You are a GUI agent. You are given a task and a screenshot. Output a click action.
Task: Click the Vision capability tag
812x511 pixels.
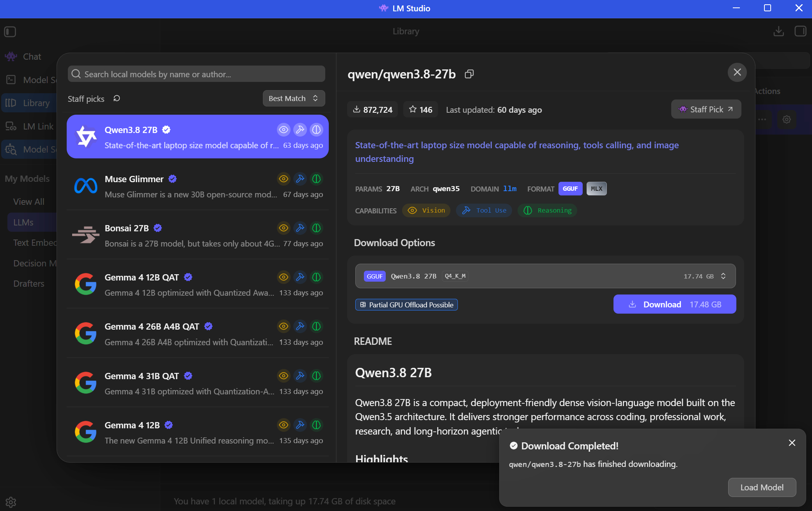pos(426,211)
